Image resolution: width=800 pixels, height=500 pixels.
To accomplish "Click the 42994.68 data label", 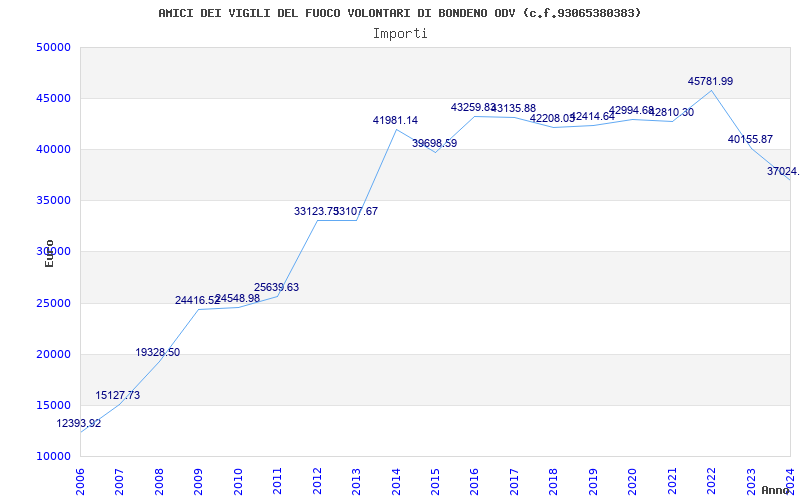I will click(632, 110).
